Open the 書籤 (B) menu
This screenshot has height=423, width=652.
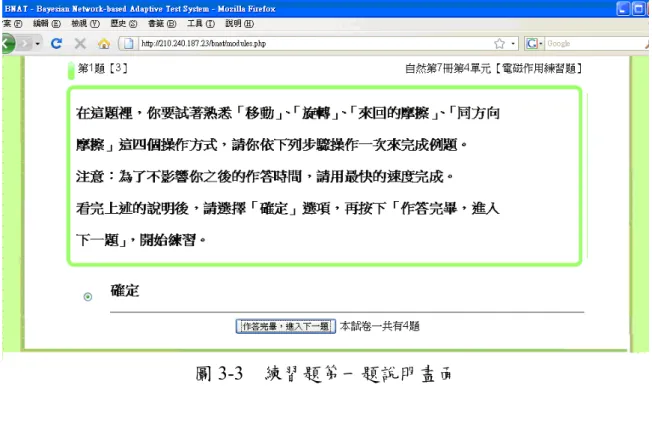[162, 24]
